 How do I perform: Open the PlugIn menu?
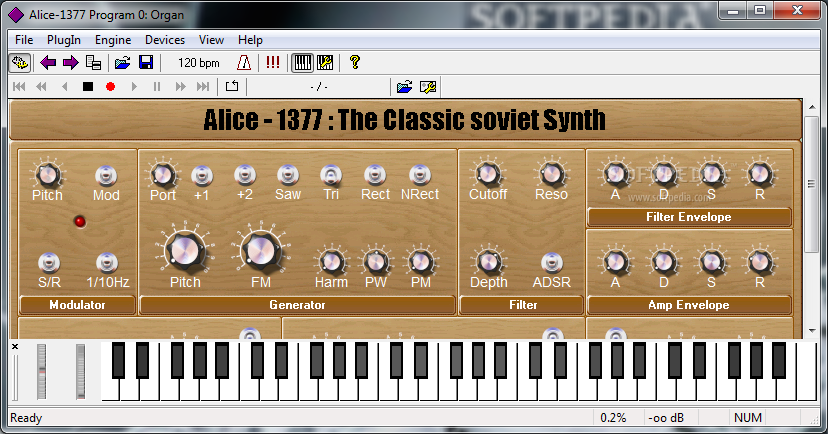64,40
